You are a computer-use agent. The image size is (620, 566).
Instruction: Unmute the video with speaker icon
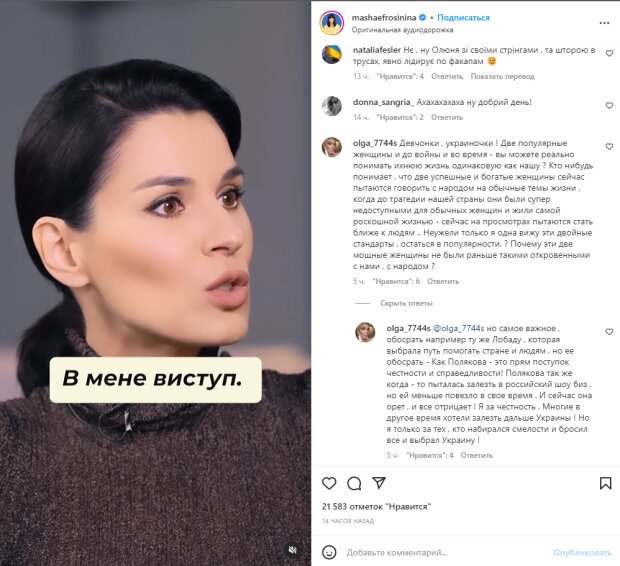click(293, 550)
